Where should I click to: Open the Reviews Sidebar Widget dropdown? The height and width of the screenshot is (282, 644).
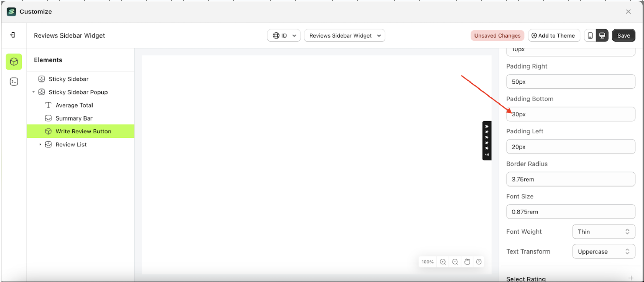click(x=344, y=35)
